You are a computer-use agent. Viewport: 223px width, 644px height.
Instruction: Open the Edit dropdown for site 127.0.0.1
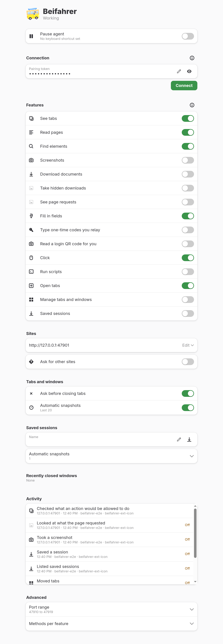pos(188,345)
